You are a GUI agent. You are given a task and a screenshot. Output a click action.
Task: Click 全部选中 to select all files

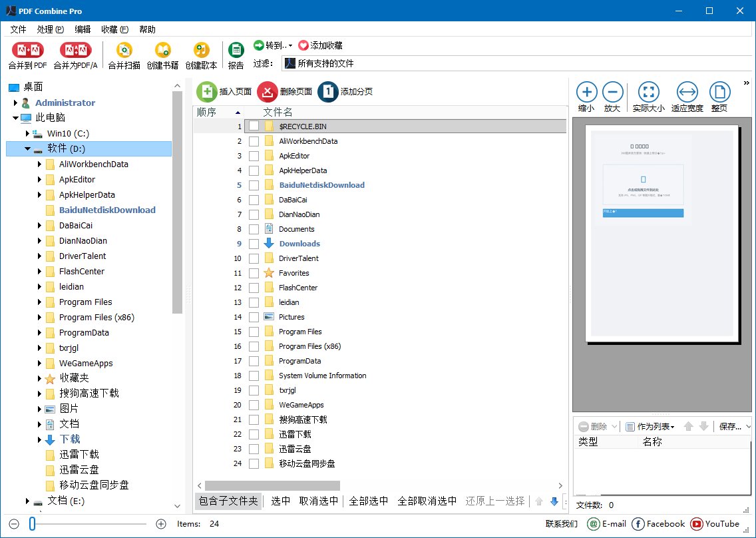click(369, 501)
